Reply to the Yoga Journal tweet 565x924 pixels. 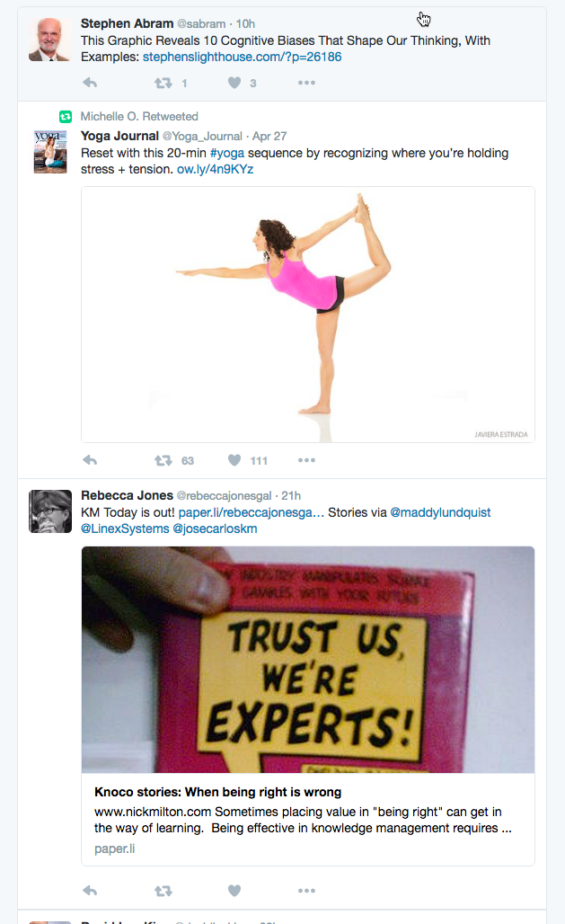[x=90, y=460]
